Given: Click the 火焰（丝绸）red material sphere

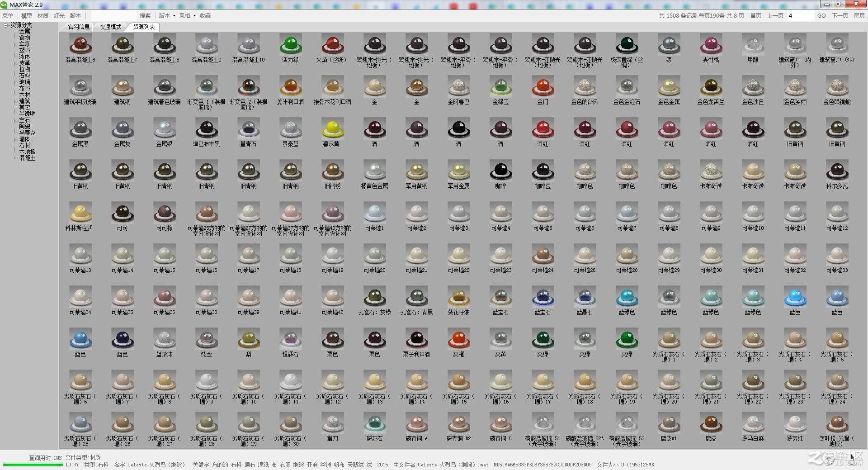Looking at the screenshot, I should pyautogui.click(x=332, y=45).
